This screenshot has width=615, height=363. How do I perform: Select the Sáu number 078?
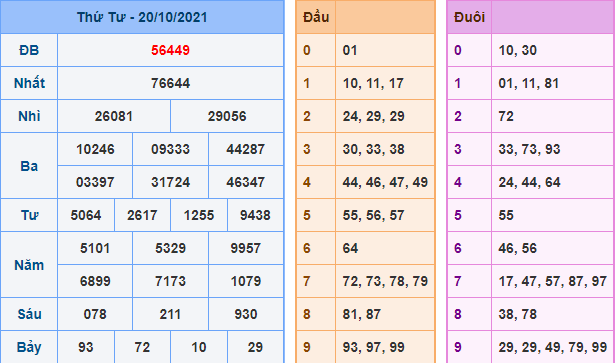[x=95, y=314]
